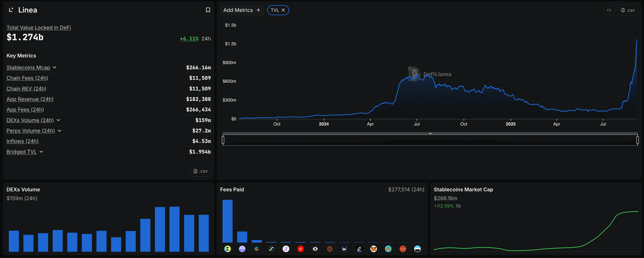644x258 pixels.
Task: Click the black-white diamond brackets icon
Action: coord(315,249)
